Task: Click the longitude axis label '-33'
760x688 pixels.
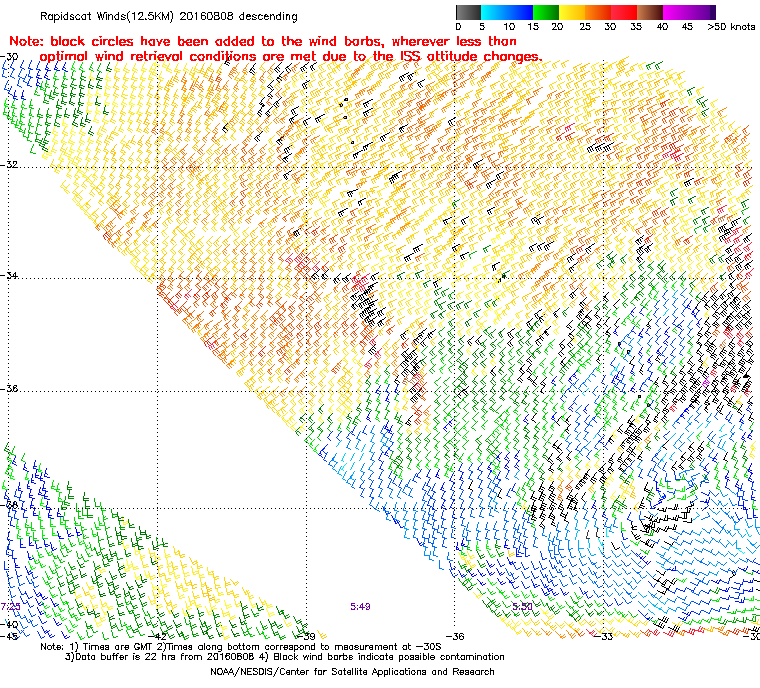Action: (602, 636)
